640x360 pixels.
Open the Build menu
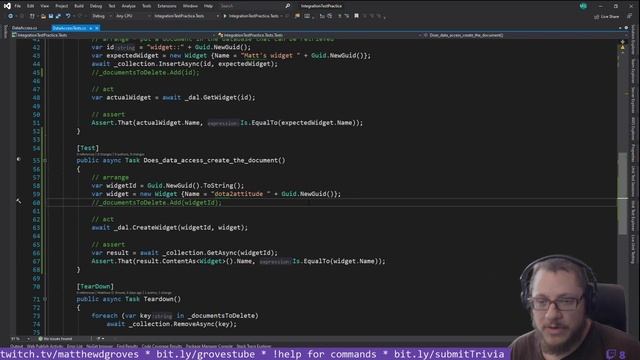coord(79,6)
